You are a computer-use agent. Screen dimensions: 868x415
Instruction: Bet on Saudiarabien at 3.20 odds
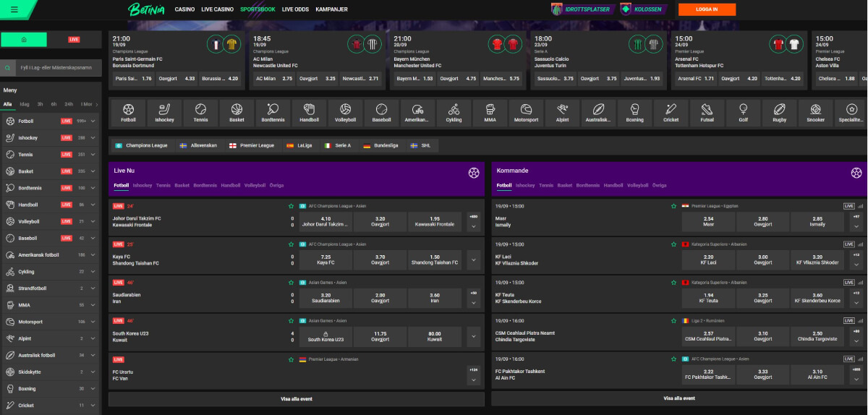(325, 297)
